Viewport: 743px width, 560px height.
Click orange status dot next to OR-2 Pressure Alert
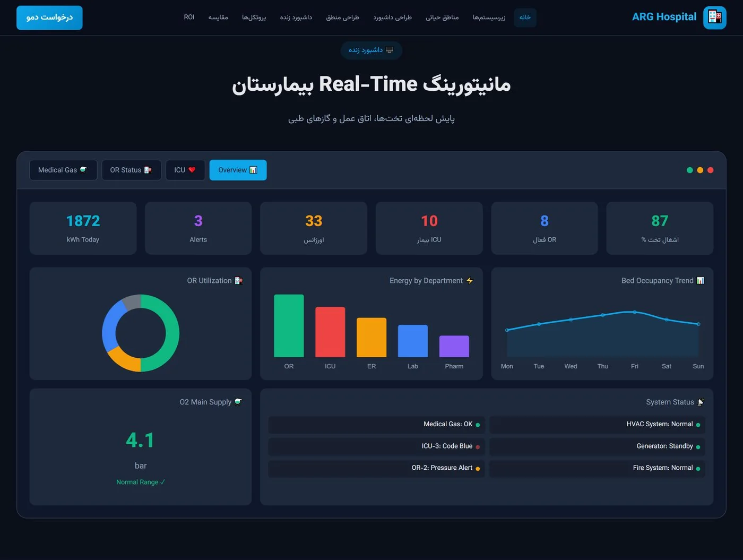click(478, 469)
